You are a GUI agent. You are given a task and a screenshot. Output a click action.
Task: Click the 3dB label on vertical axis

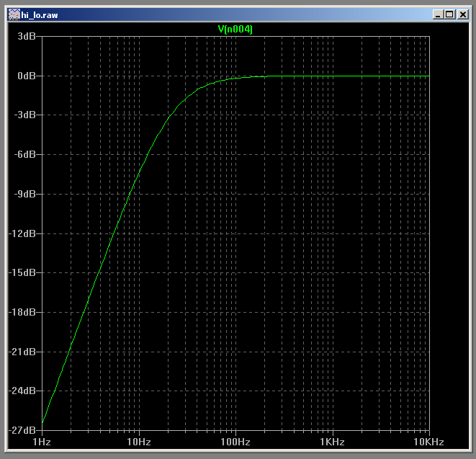pyautogui.click(x=27, y=36)
